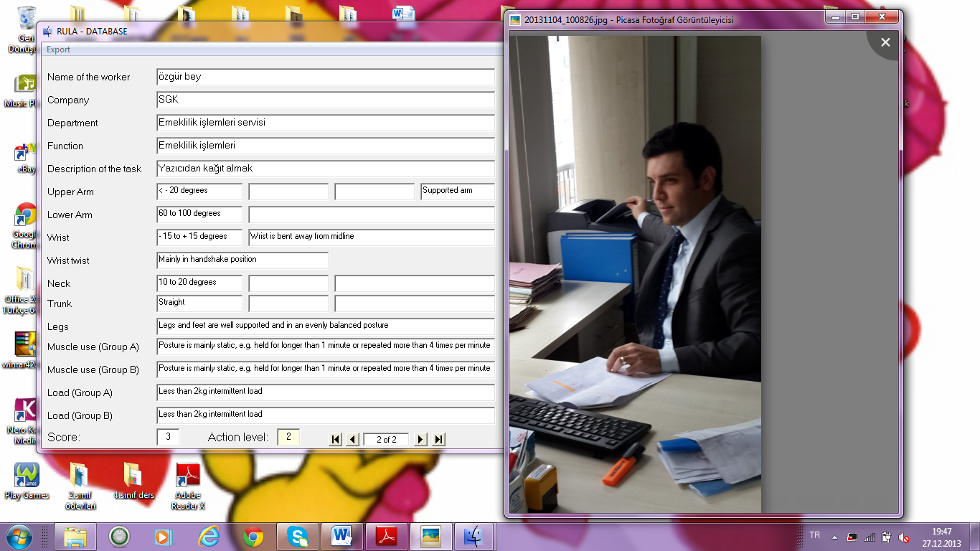Click the Load (Group A) field
This screenshot has height=551, width=980.
coord(326,392)
